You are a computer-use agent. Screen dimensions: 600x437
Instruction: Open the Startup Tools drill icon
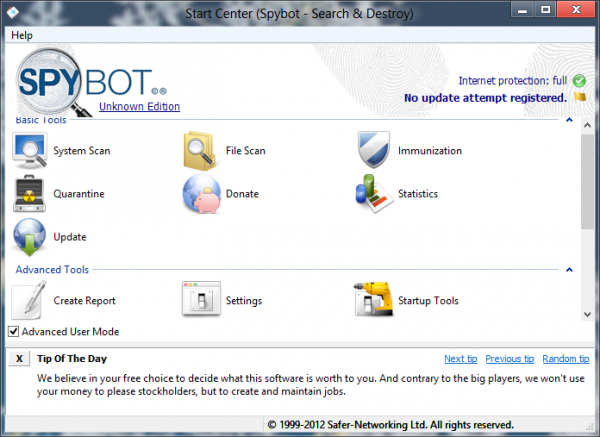pos(374,299)
